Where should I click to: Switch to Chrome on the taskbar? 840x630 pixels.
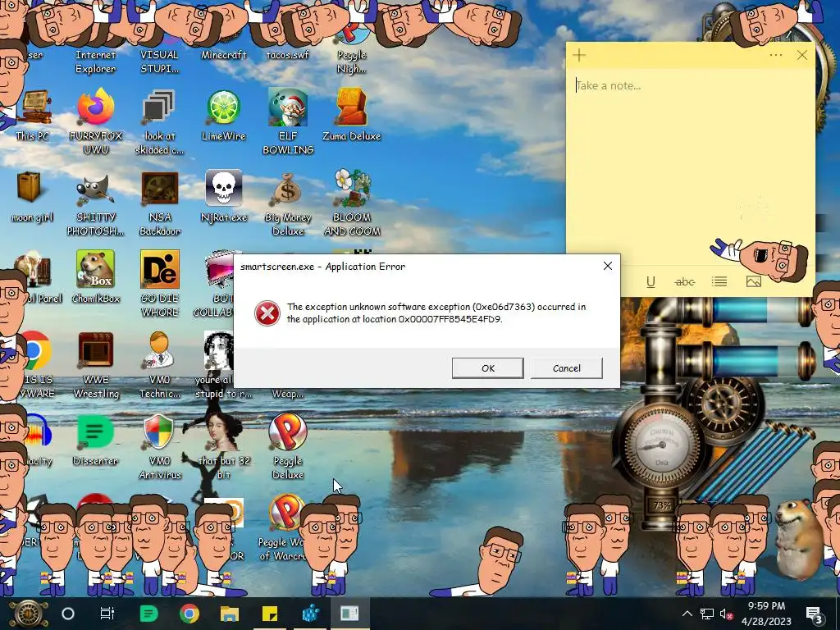coord(189,614)
